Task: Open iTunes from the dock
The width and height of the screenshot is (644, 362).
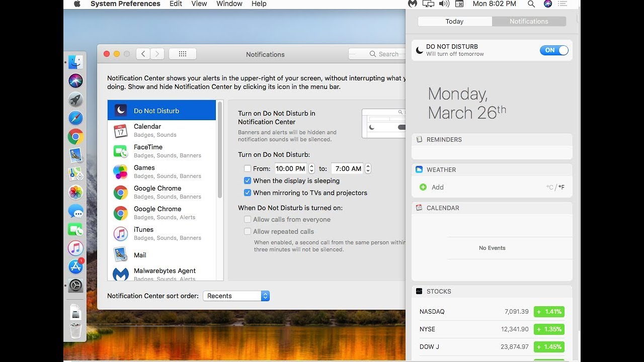Action: click(75, 248)
